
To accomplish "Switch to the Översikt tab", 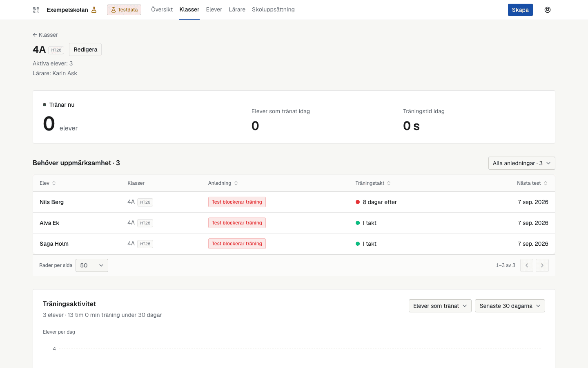I will (x=162, y=9).
